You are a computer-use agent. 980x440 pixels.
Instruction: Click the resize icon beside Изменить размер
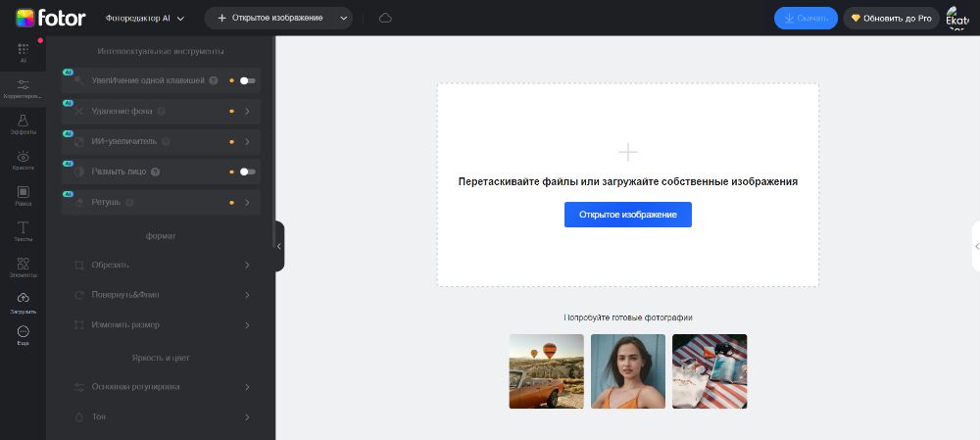(x=78, y=325)
